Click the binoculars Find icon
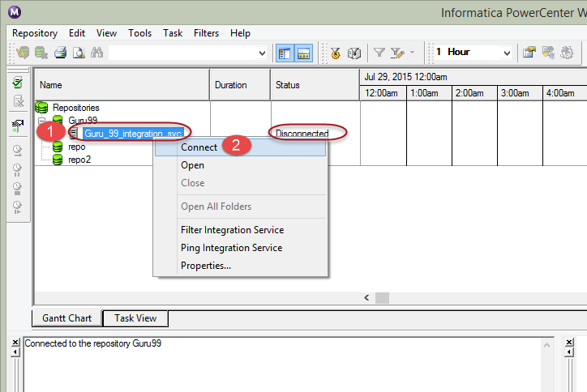 97,53
